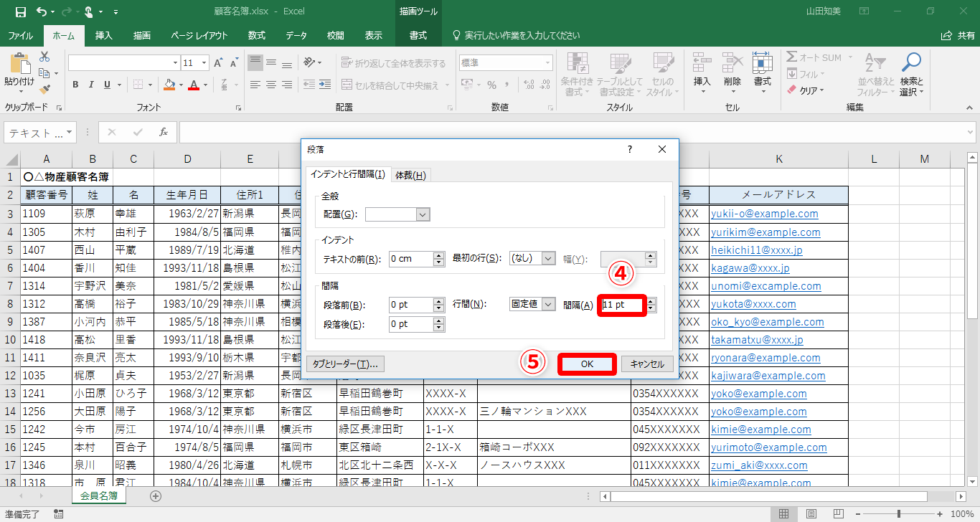980x522 pixels.
Task: Apply italic formatting
Action: coord(91,85)
